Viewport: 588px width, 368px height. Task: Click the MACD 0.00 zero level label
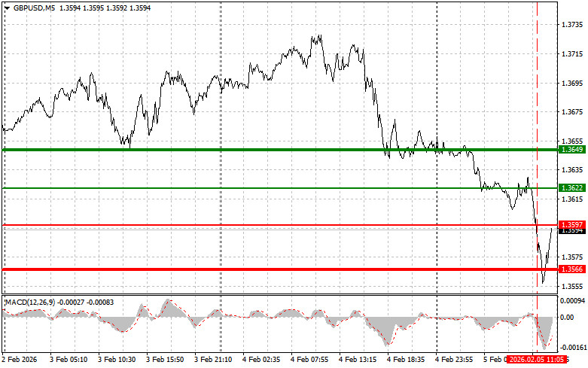pos(567,318)
